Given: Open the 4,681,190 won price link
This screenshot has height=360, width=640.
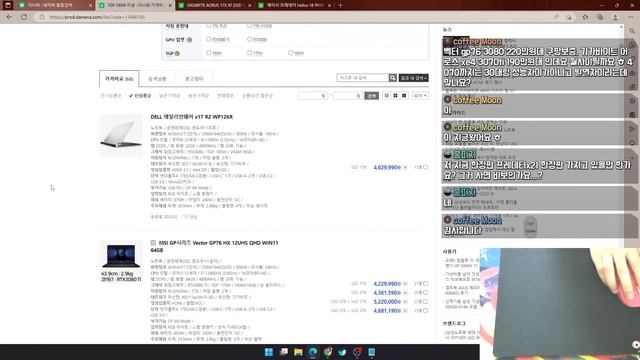Looking at the screenshot, I should pyautogui.click(x=387, y=311).
